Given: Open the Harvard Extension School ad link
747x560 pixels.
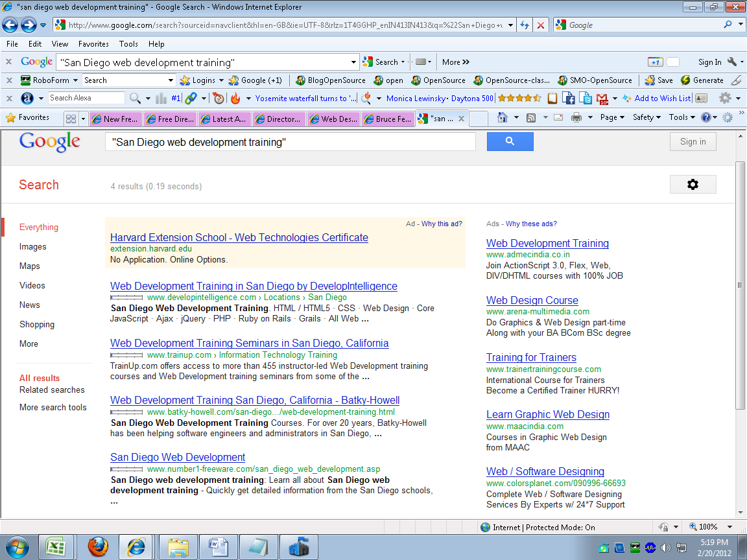Looking at the screenshot, I should pos(239,238).
